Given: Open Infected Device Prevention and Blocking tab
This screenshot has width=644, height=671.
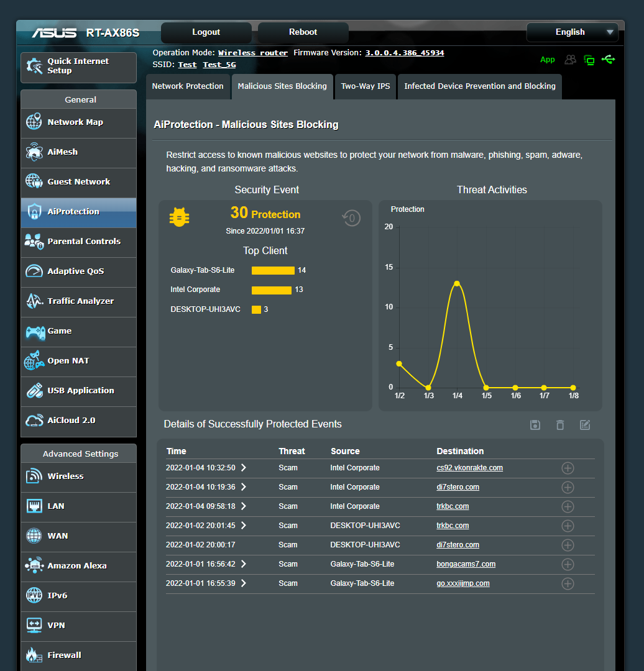Looking at the screenshot, I should pyautogui.click(x=479, y=86).
